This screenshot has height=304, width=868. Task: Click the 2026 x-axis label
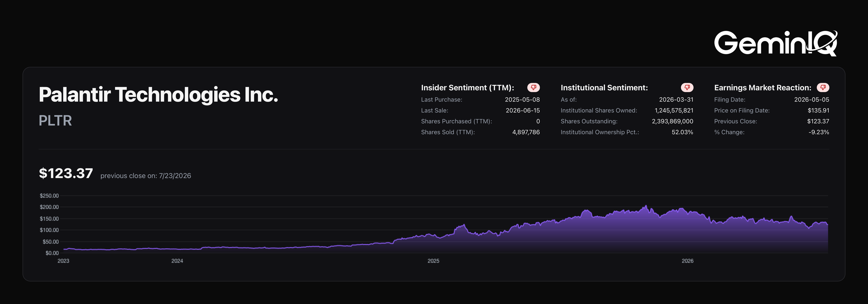pyautogui.click(x=687, y=261)
